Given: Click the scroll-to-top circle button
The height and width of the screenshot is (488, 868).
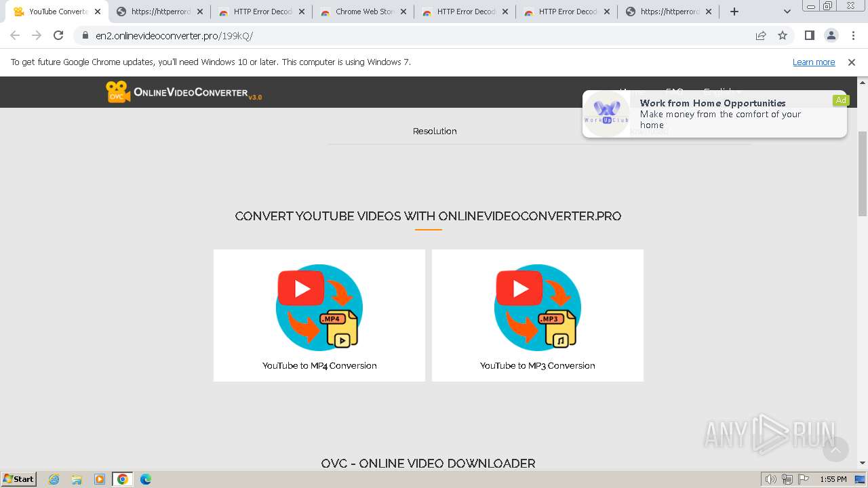Looking at the screenshot, I should 835,449.
